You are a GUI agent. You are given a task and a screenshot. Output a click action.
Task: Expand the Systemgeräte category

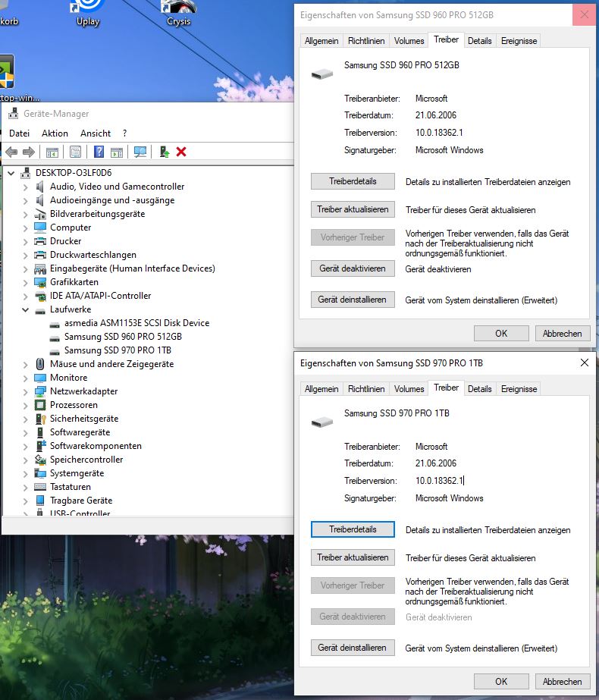click(26, 474)
